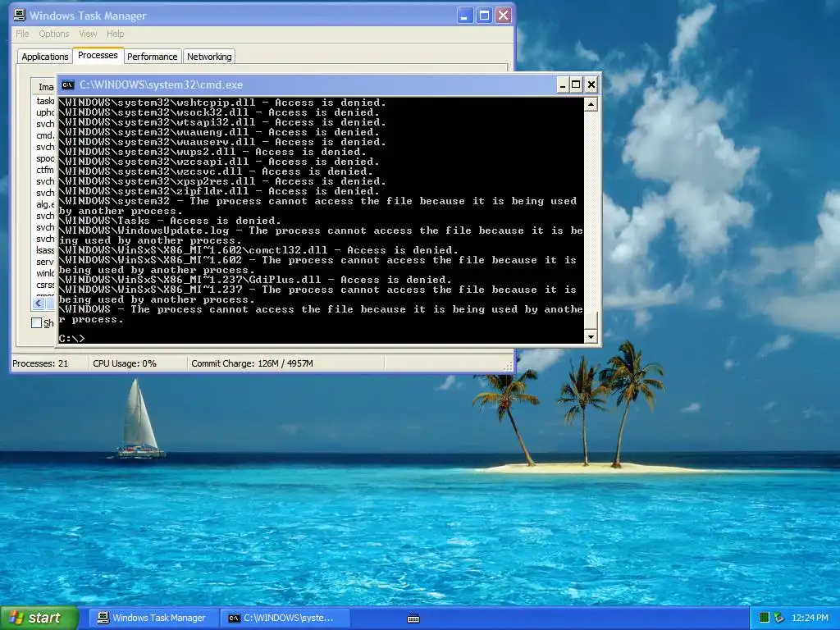Minimize the Windows Task Manager window
This screenshot has height=630, width=840.
464,16
